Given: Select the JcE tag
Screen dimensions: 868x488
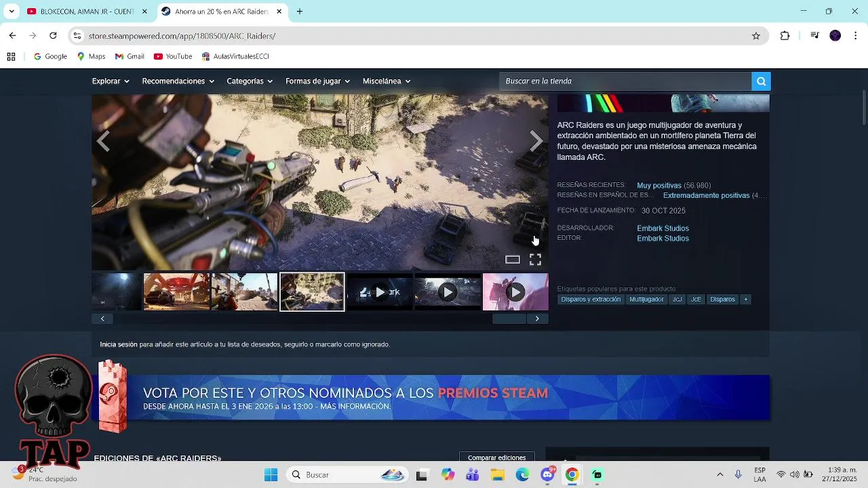Looking at the screenshot, I should point(696,300).
